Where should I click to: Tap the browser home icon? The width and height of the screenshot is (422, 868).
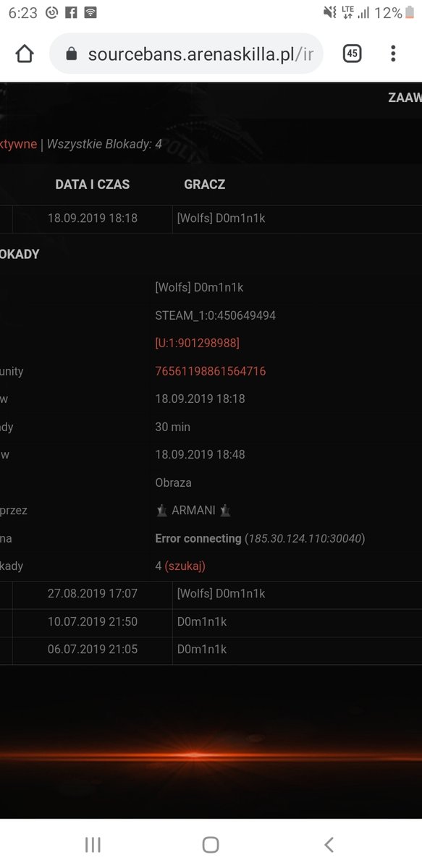25,54
